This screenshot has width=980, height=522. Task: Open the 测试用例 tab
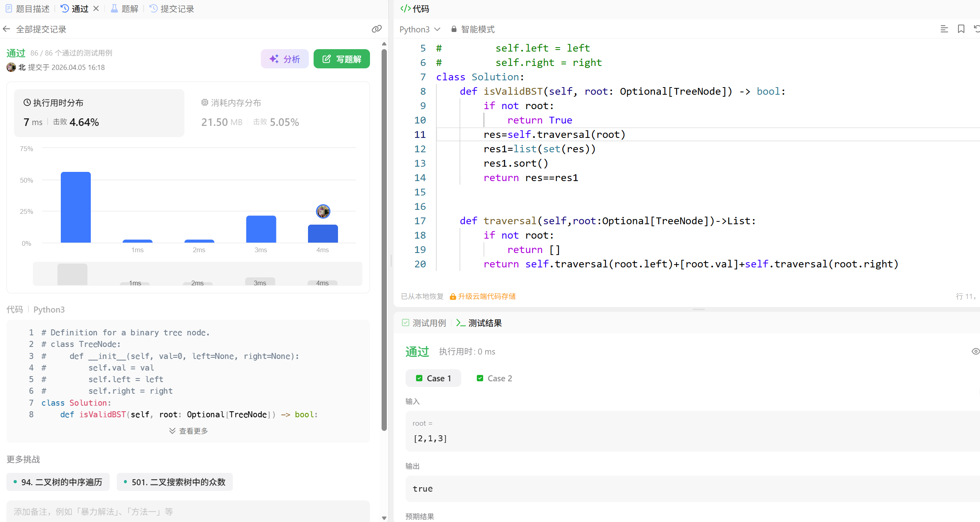(424, 323)
